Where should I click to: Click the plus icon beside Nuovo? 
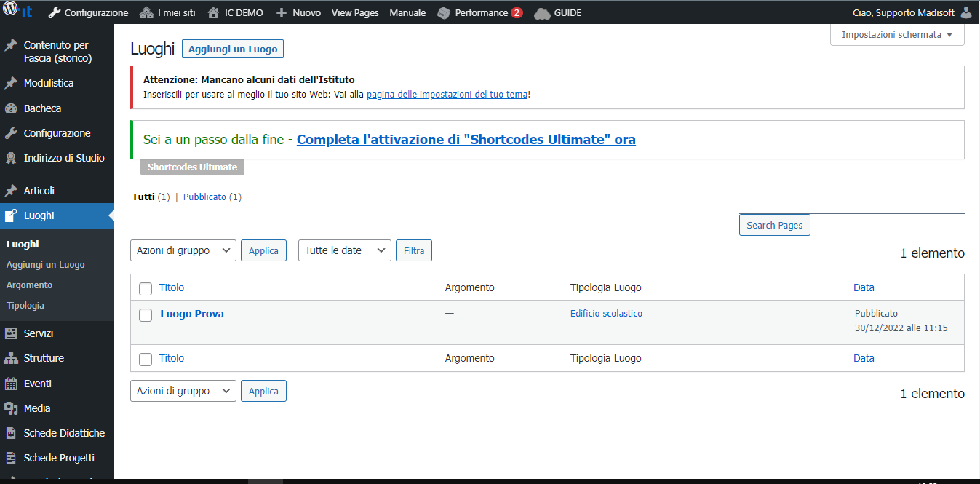click(282, 12)
